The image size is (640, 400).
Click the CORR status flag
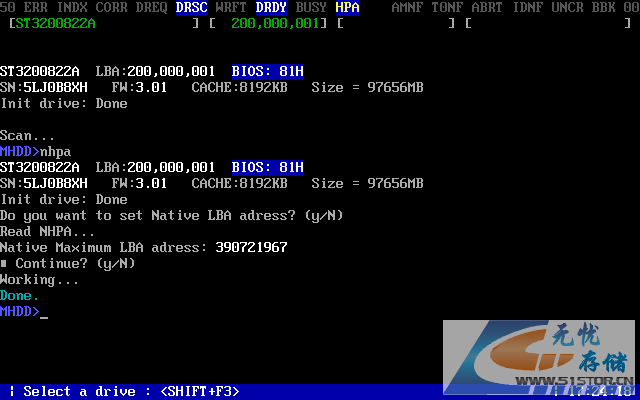click(x=111, y=7)
